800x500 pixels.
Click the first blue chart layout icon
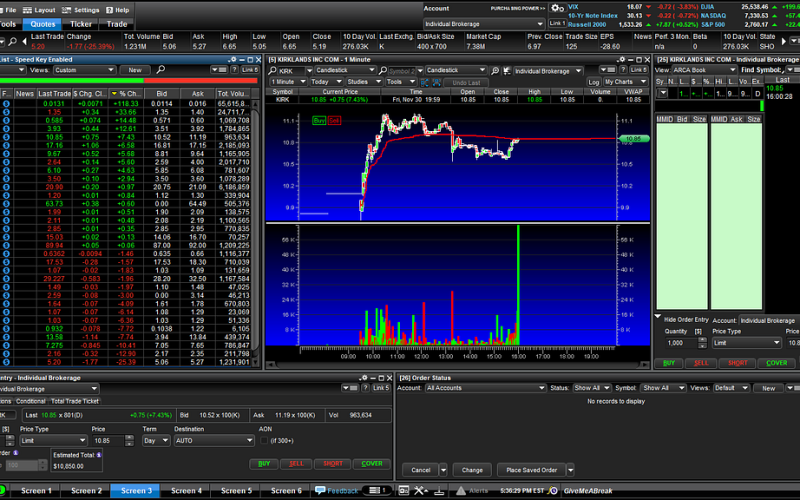[x=424, y=82]
